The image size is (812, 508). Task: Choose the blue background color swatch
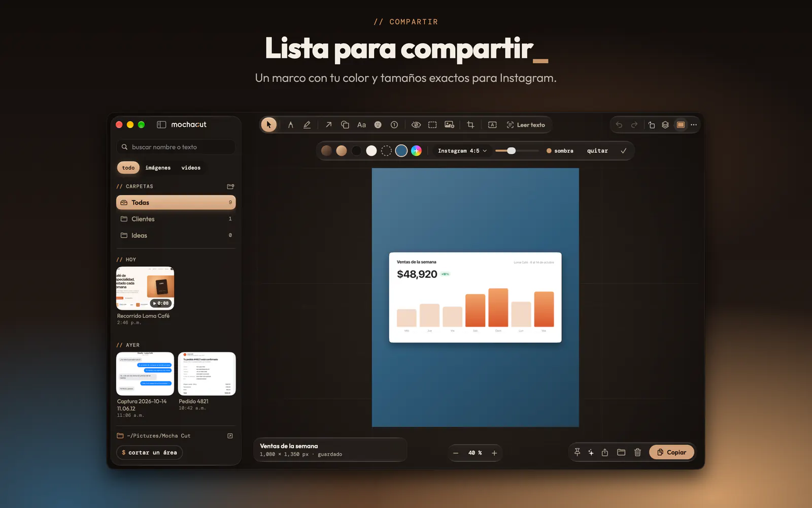click(x=401, y=151)
